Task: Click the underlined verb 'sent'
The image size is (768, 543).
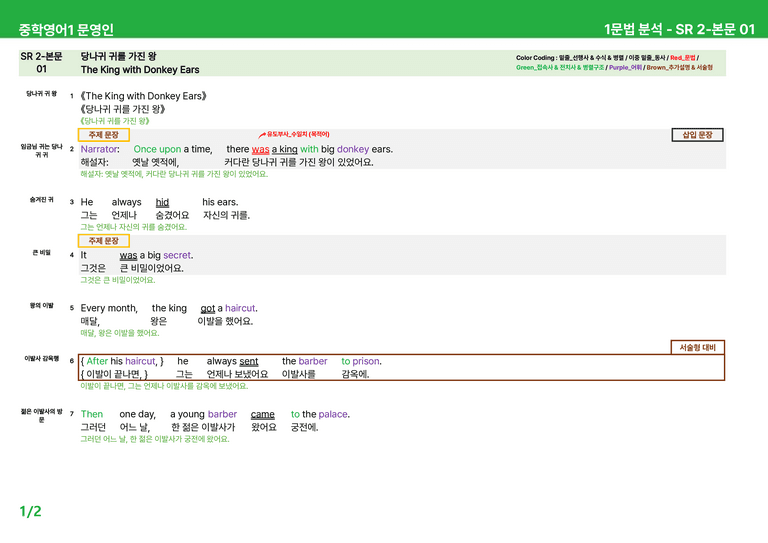Action: point(249,361)
